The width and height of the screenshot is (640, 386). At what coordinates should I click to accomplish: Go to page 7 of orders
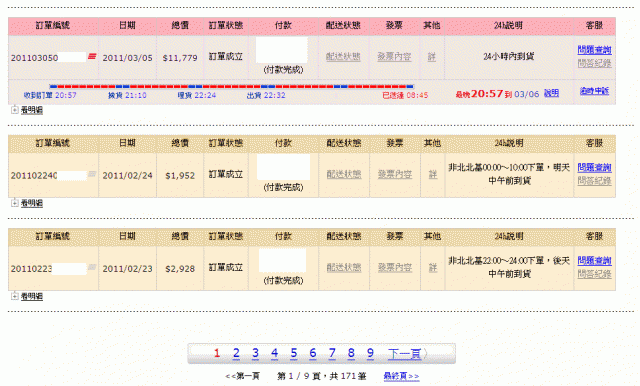pyautogui.click(x=332, y=353)
